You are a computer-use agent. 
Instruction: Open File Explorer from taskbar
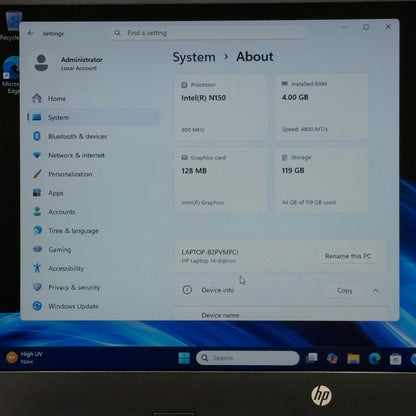353,359
